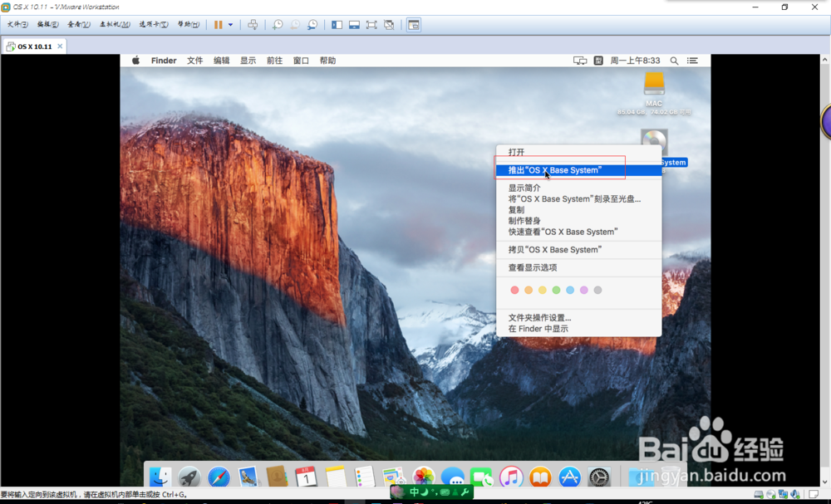Open the macOS 显示 menu
Screen dimensions: 831x504
tap(248, 61)
